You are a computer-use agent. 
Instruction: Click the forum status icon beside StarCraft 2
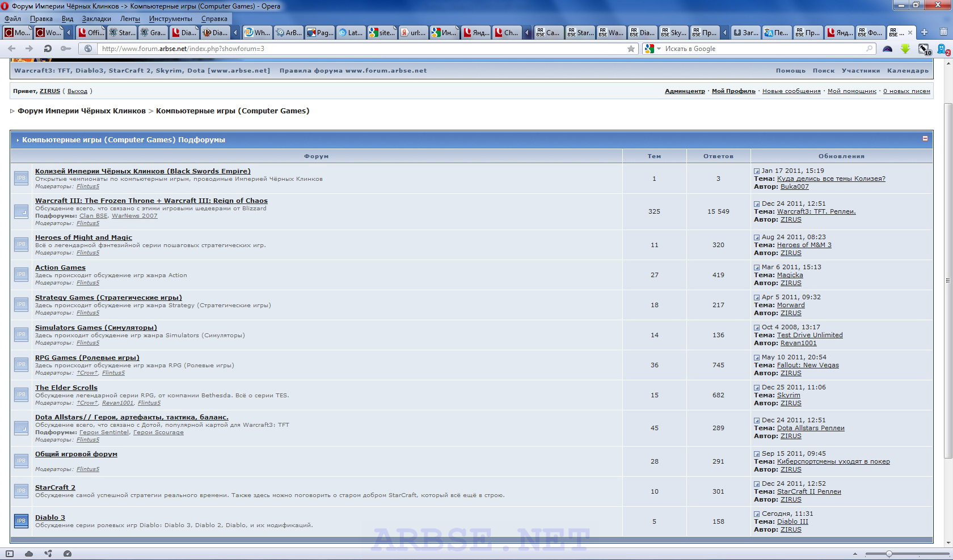click(21, 490)
